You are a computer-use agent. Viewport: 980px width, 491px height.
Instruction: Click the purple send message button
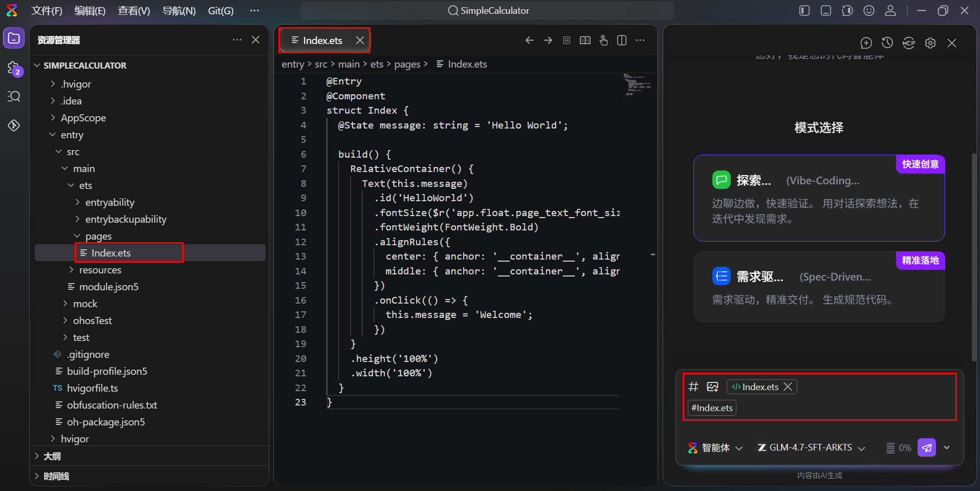(926, 447)
